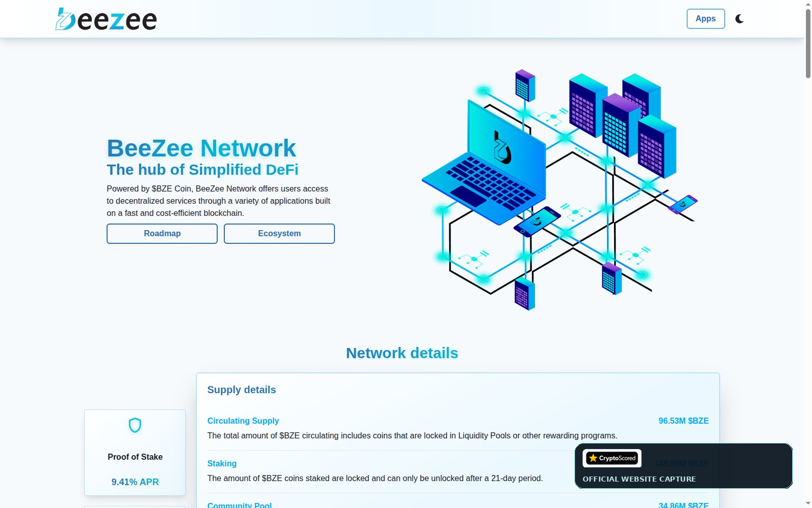812x508 pixels.
Task: Click the Circulating Supply heading
Action: tap(243, 421)
